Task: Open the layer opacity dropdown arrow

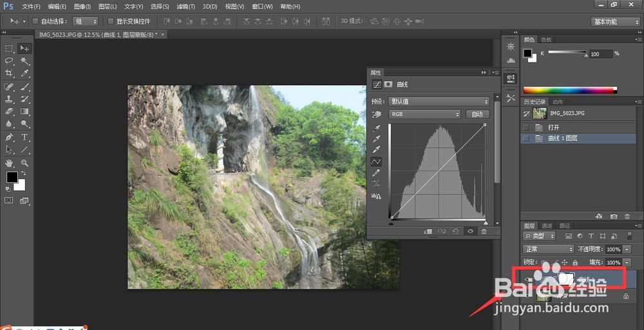Action: [627, 249]
